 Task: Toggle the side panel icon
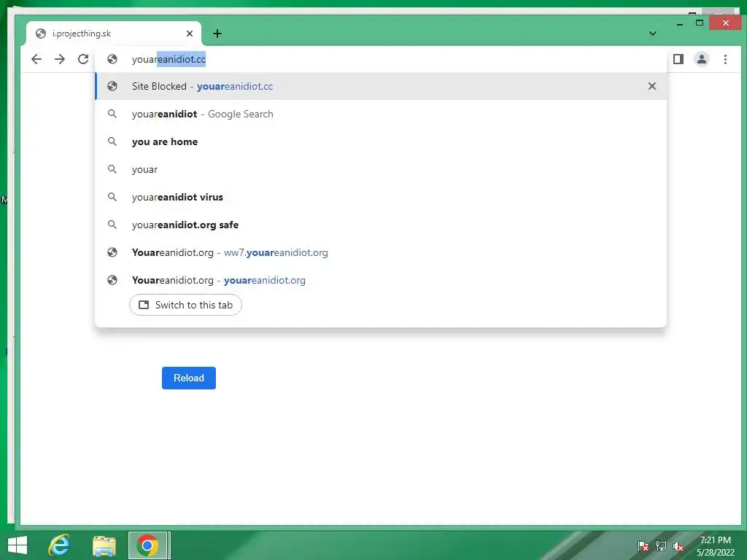[678, 59]
